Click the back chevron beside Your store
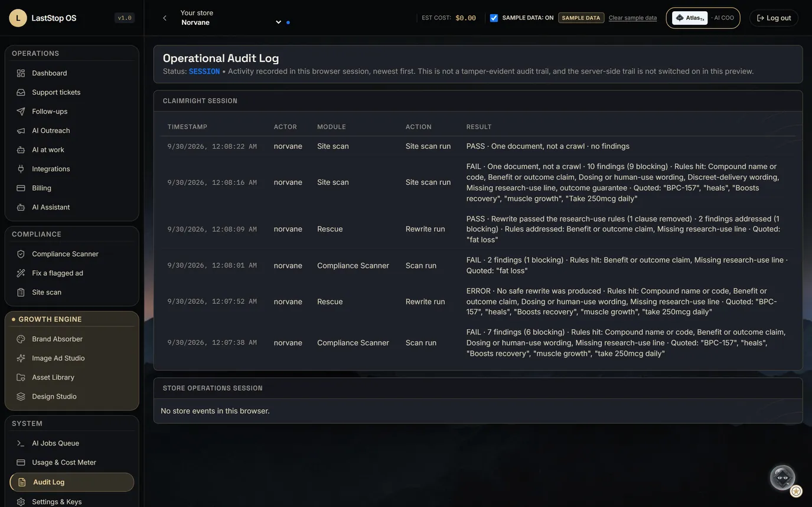Screen dimensions: 812x507 pos(165,18)
